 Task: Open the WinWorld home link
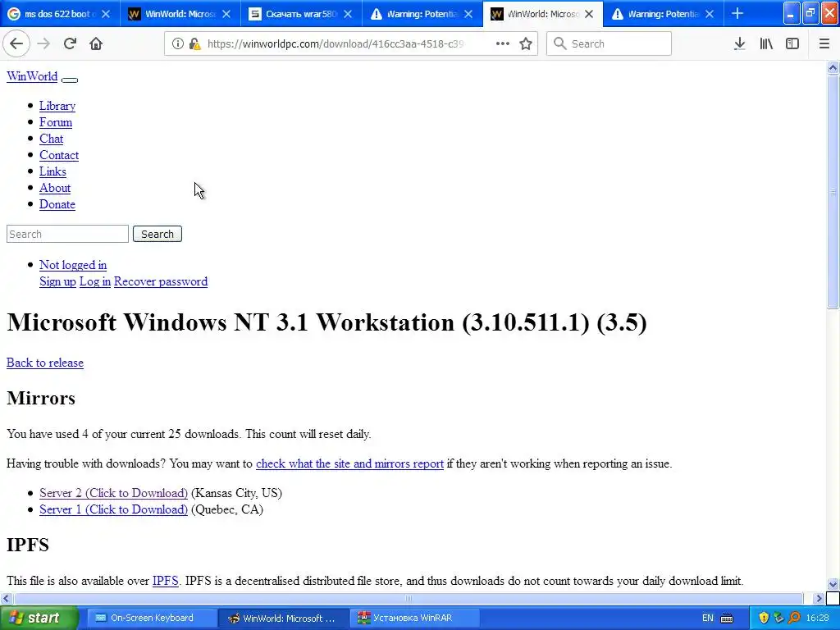coord(32,76)
